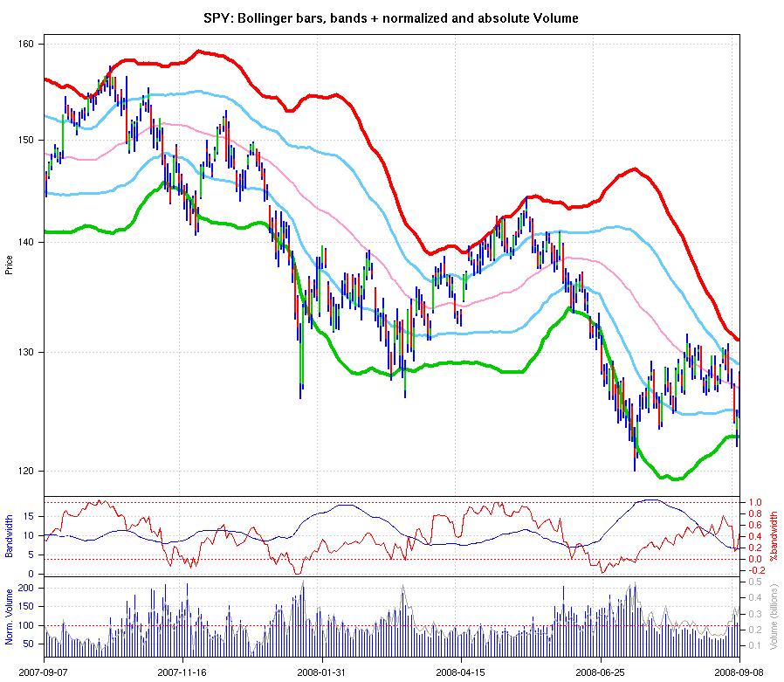Click the chart title about SPY Bollinger bars
The width and height of the screenshot is (784, 682).
coord(391,17)
